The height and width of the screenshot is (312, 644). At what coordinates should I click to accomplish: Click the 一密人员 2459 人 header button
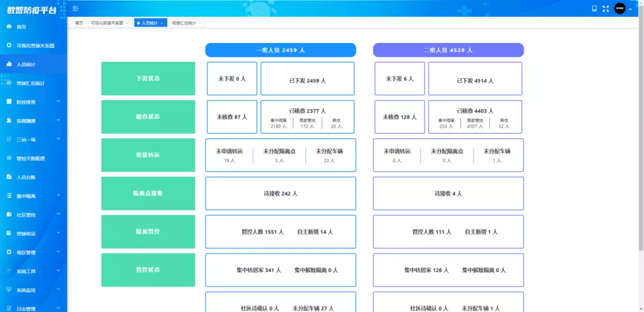pyautogui.click(x=280, y=50)
